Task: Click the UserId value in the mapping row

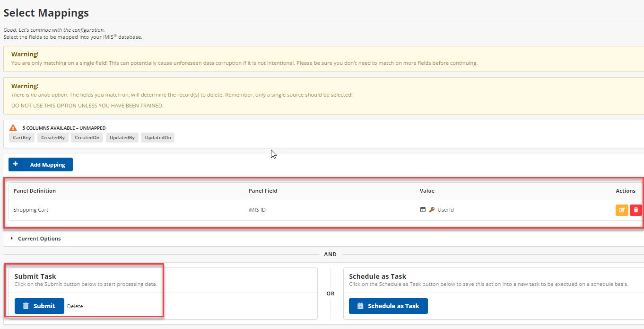Action: [x=445, y=210]
